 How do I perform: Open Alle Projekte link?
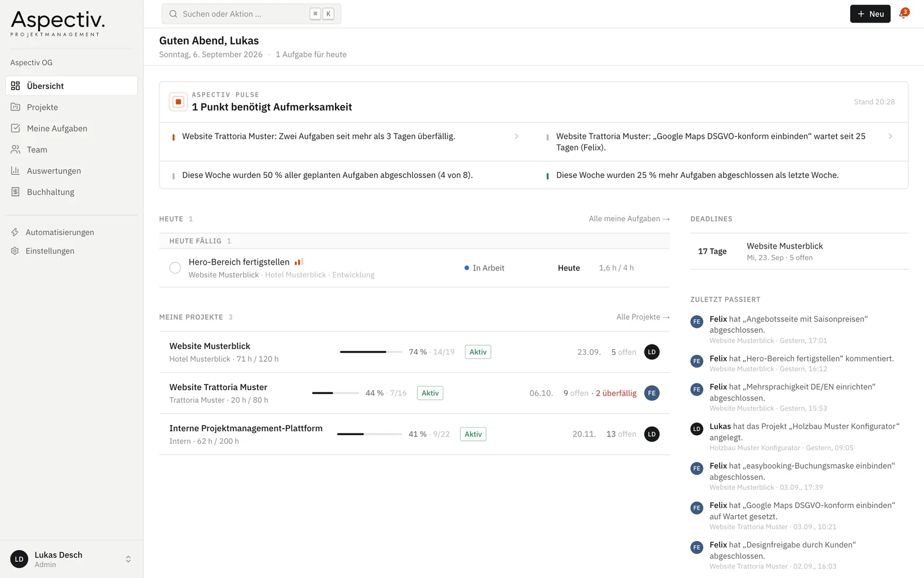643,317
